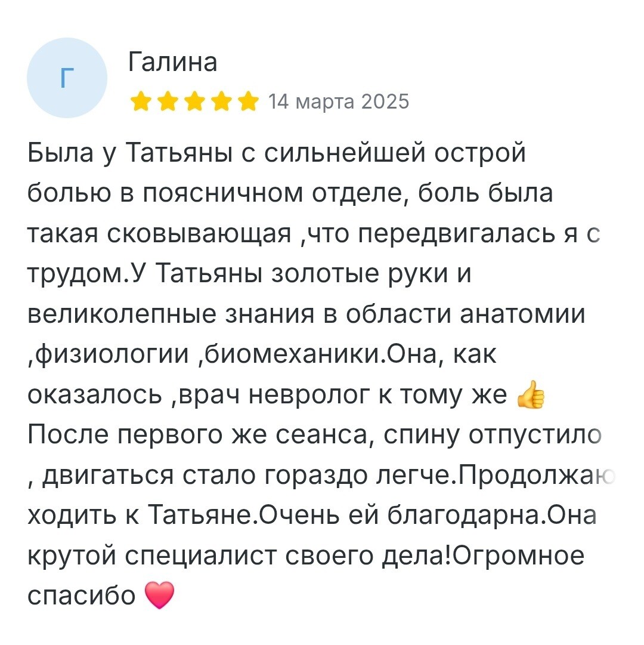
Task: Click the thumbs-up emoji in the review
Action: [531, 394]
